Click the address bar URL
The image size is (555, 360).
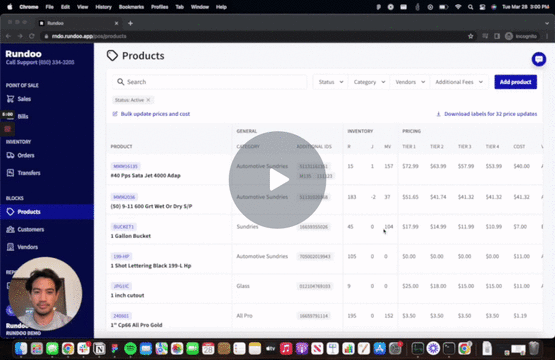point(89,36)
